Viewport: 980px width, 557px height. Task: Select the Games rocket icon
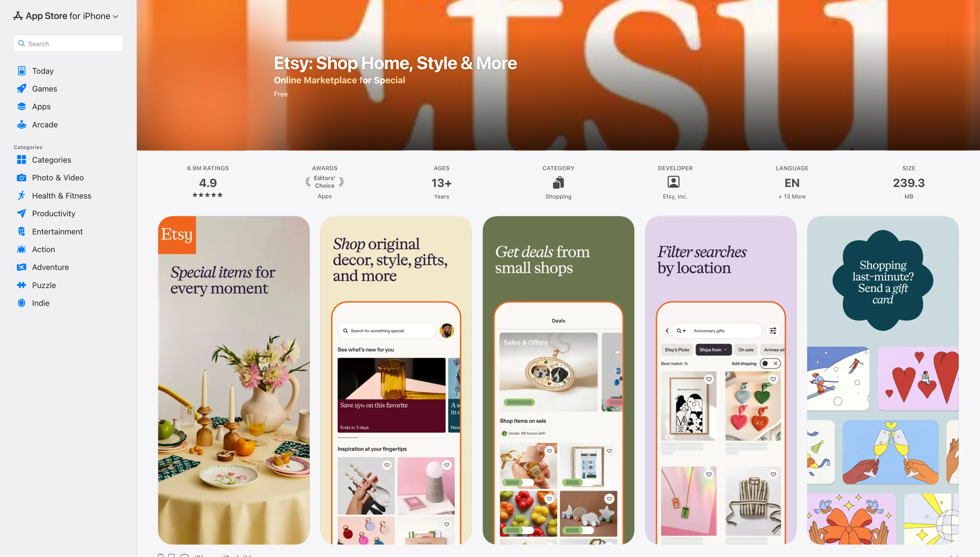22,89
